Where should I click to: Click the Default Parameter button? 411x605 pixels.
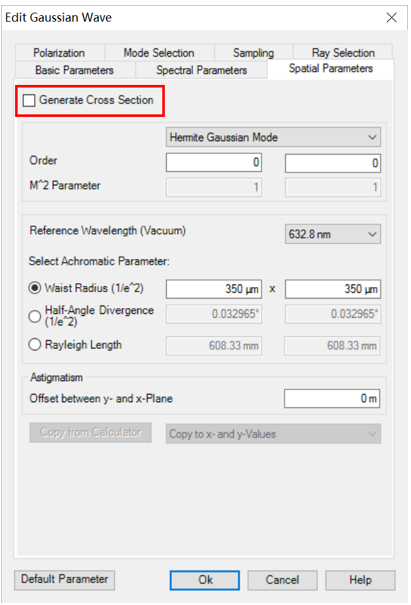click(x=64, y=580)
